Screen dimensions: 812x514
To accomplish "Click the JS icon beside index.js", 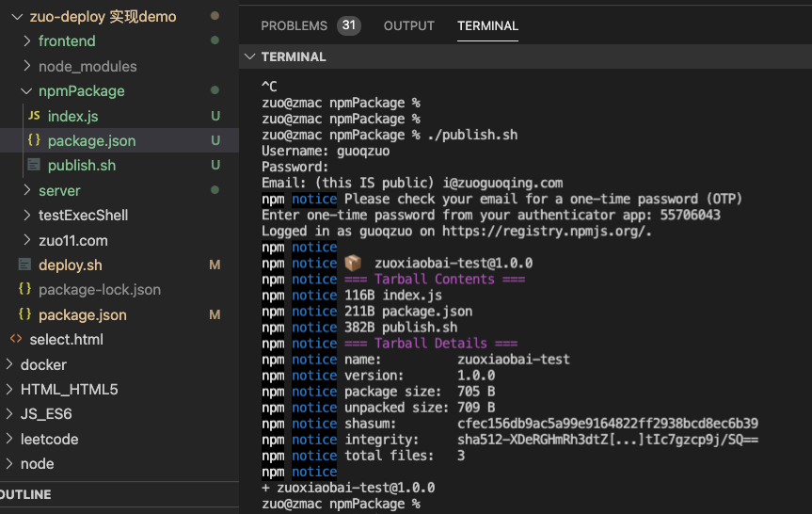I will (x=34, y=116).
